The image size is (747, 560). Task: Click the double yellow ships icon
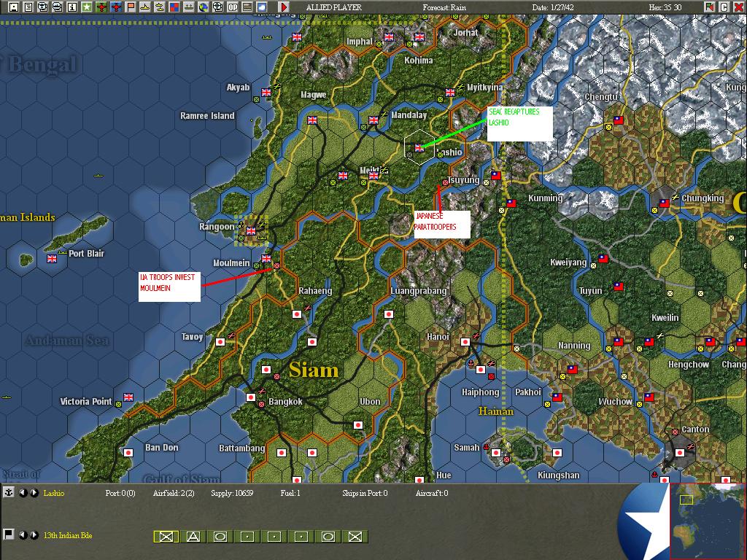click(160, 7)
